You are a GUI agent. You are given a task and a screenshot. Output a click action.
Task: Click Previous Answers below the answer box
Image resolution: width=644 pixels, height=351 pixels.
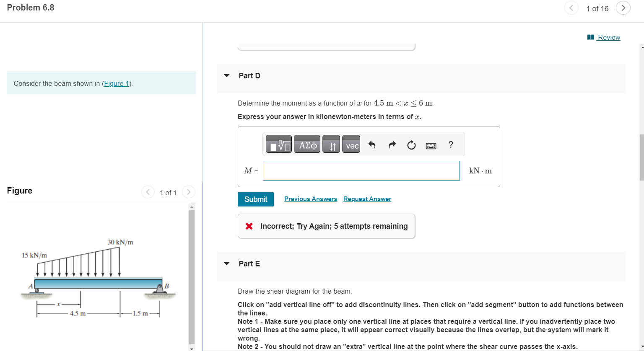[x=310, y=199]
